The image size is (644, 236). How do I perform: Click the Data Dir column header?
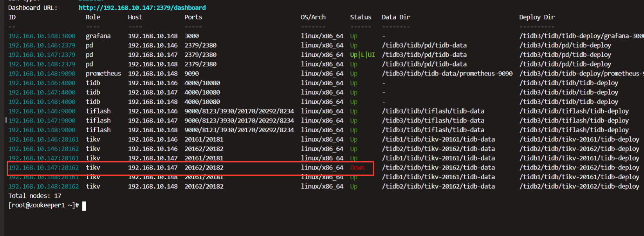[x=396, y=17]
